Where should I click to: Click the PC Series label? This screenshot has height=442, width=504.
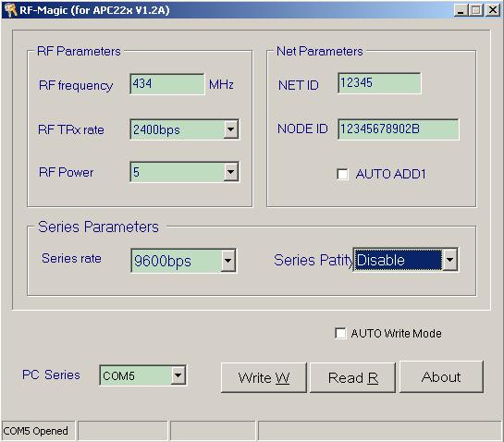pyautogui.click(x=51, y=374)
